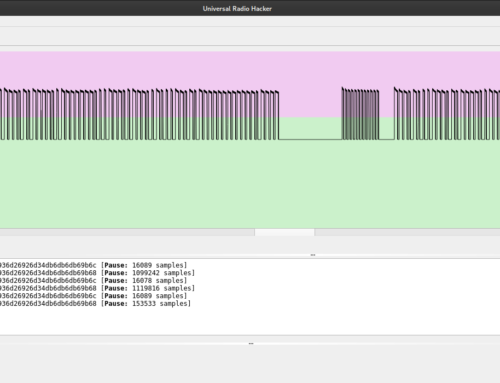
Task: Click the Universal Radio Hacker title bar
Action: pos(250,8)
